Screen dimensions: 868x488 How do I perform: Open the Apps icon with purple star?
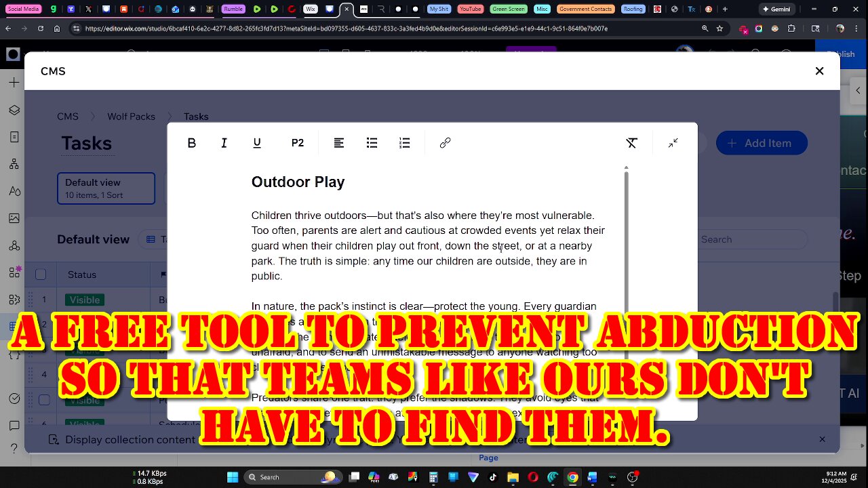pyautogui.click(x=14, y=272)
